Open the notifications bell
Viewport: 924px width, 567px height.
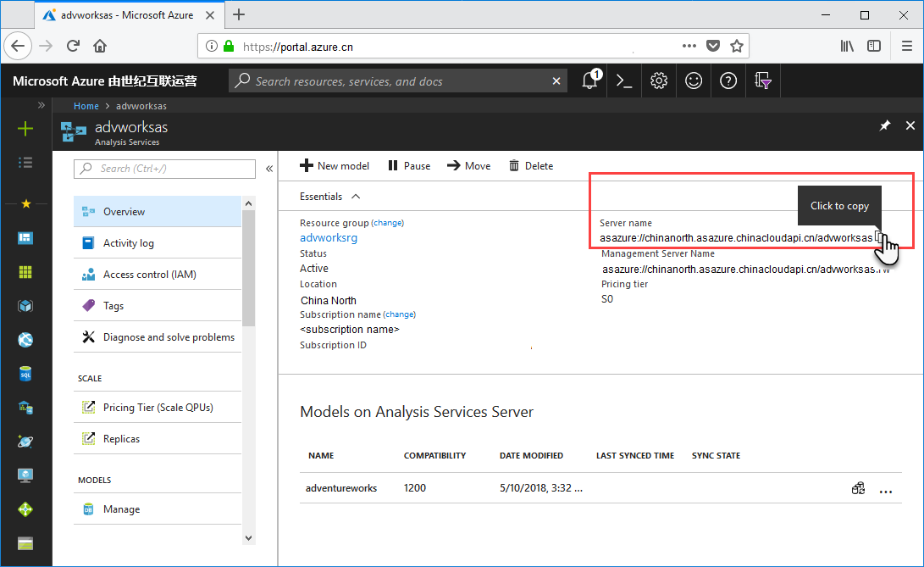[x=589, y=81]
